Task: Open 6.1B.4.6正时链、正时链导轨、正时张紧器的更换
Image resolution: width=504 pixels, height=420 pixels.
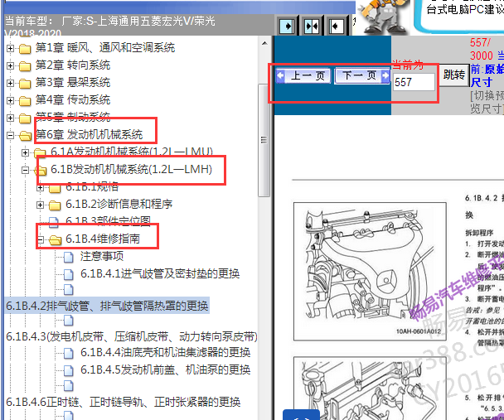Action: point(124,402)
